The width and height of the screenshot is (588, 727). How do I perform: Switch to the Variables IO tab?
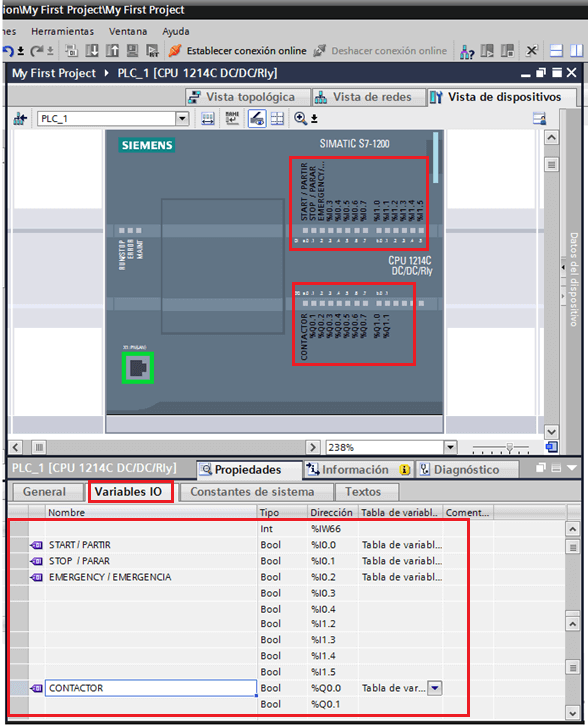coord(128,491)
